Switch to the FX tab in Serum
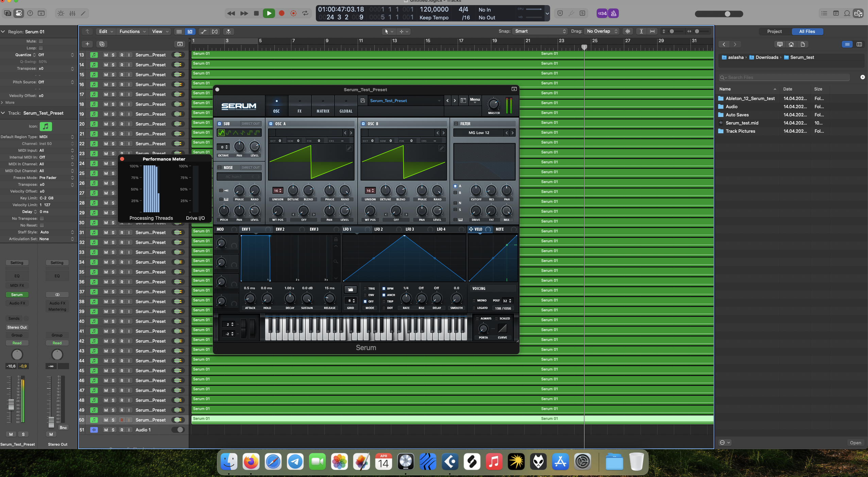 point(300,106)
